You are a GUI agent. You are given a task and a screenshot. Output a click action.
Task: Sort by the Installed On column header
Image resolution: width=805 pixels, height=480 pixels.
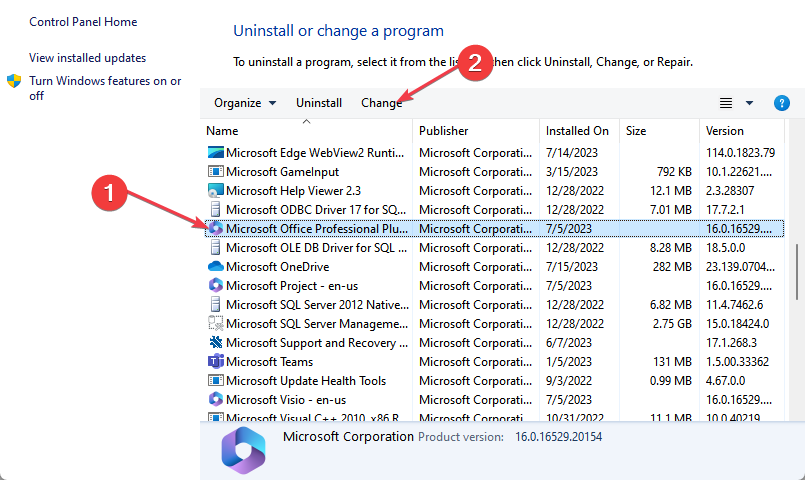pyautogui.click(x=577, y=131)
